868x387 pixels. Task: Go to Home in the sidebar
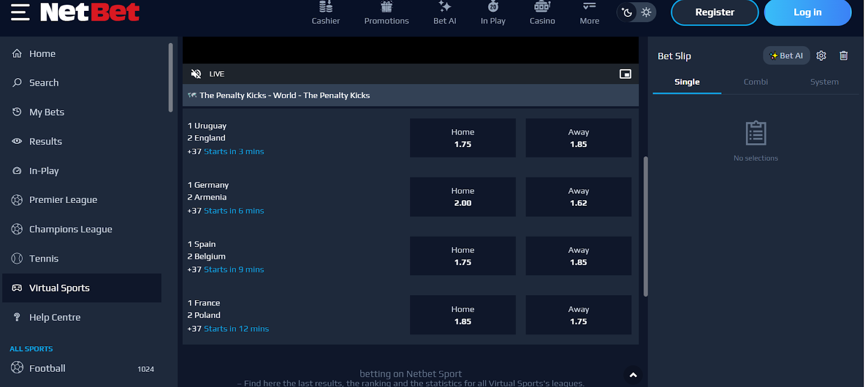(82, 54)
